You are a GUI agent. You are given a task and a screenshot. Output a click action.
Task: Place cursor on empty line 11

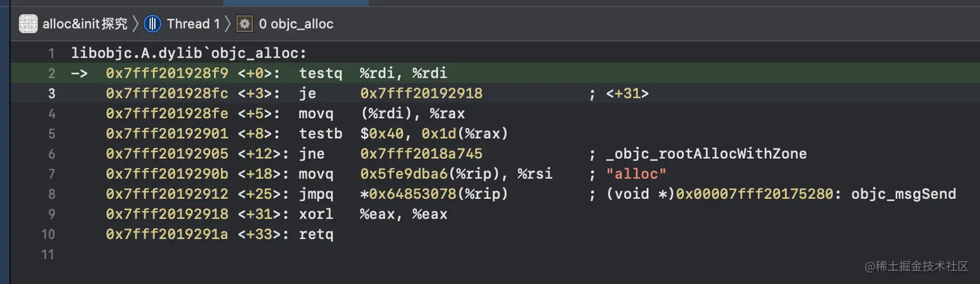pos(259,254)
